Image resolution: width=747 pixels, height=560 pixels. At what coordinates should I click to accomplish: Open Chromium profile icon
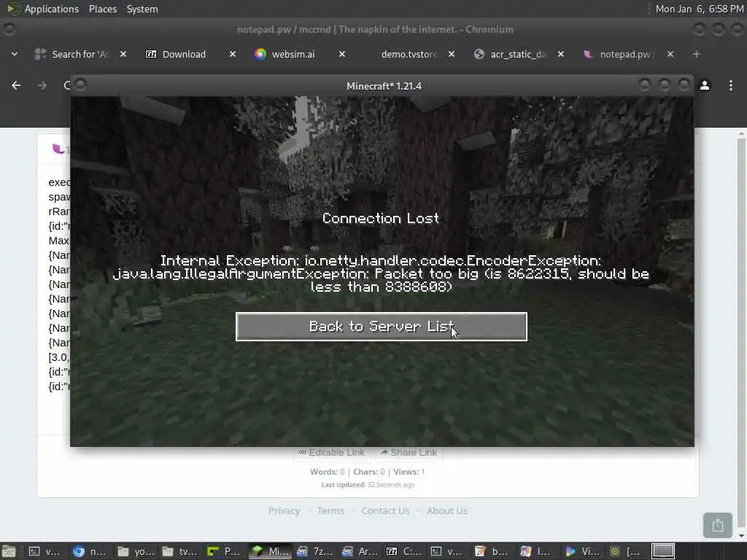pyautogui.click(x=705, y=85)
